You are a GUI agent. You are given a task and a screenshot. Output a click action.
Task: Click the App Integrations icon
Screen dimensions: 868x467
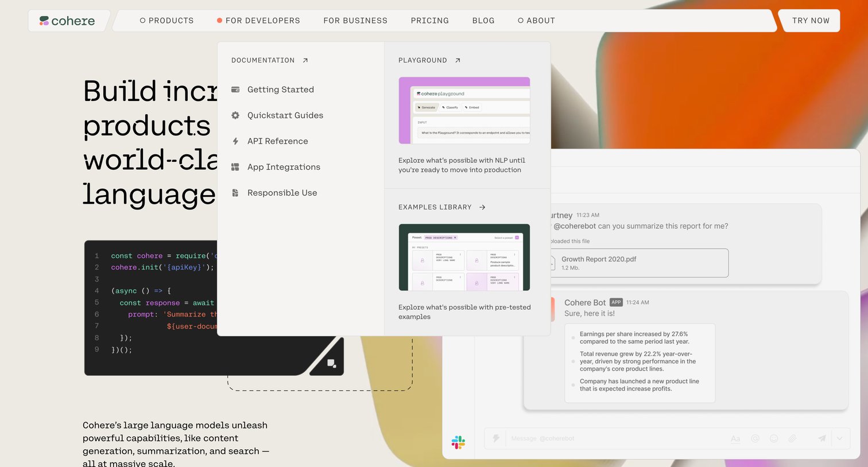pos(235,167)
